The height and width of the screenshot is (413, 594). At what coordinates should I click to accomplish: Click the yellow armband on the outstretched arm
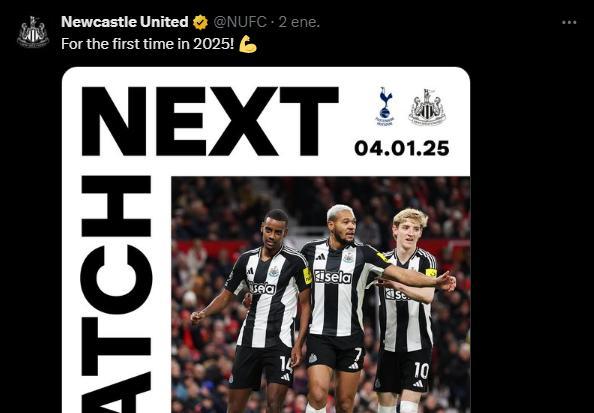[x=383, y=257]
